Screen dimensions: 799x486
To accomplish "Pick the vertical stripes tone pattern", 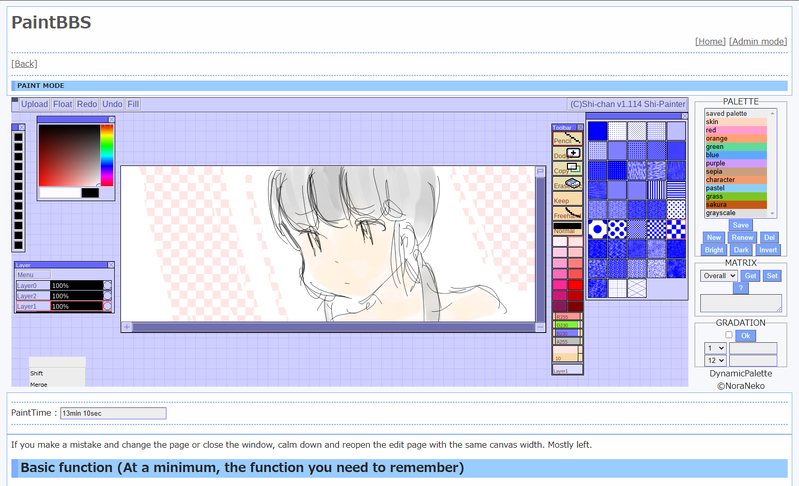I will (656, 190).
